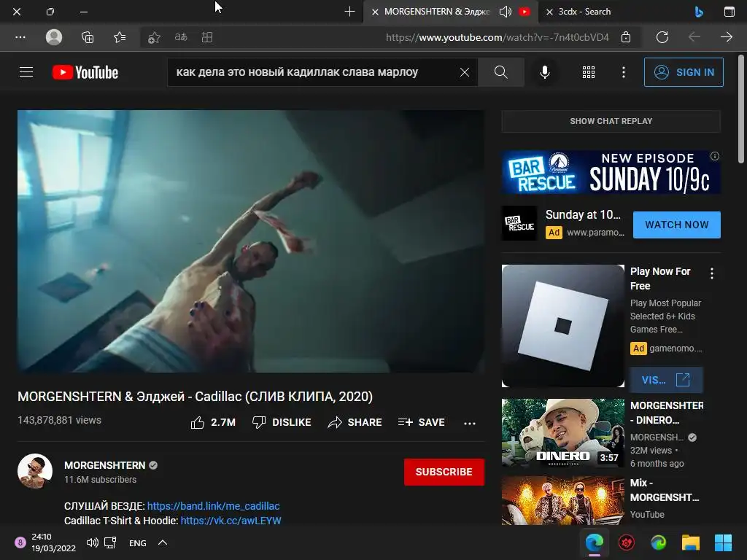The height and width of the screenshot is (560, 747).
Task: Subscribe to MORGENSHTERN channel
Action: pyautogui.click(x=444, y=472)
